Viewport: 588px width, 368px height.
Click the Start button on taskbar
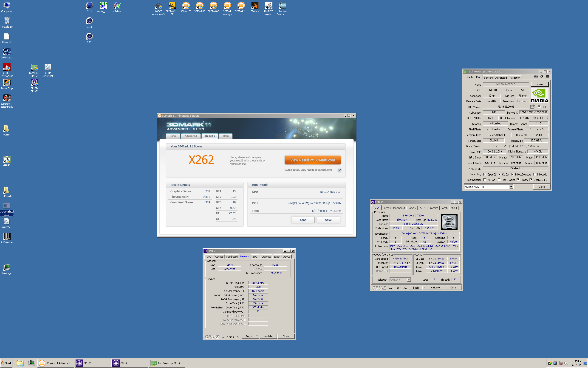tap(6, 363)
